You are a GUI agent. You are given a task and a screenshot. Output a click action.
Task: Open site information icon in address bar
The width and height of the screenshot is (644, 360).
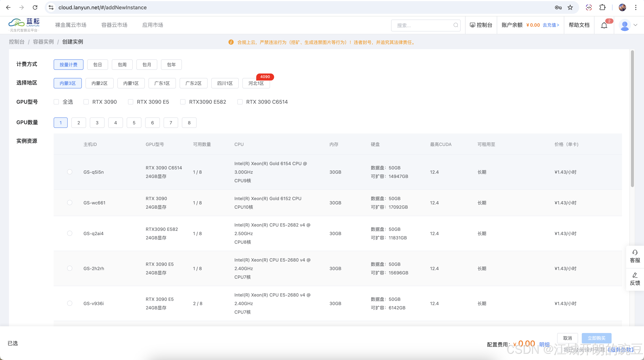pos(51,7)
